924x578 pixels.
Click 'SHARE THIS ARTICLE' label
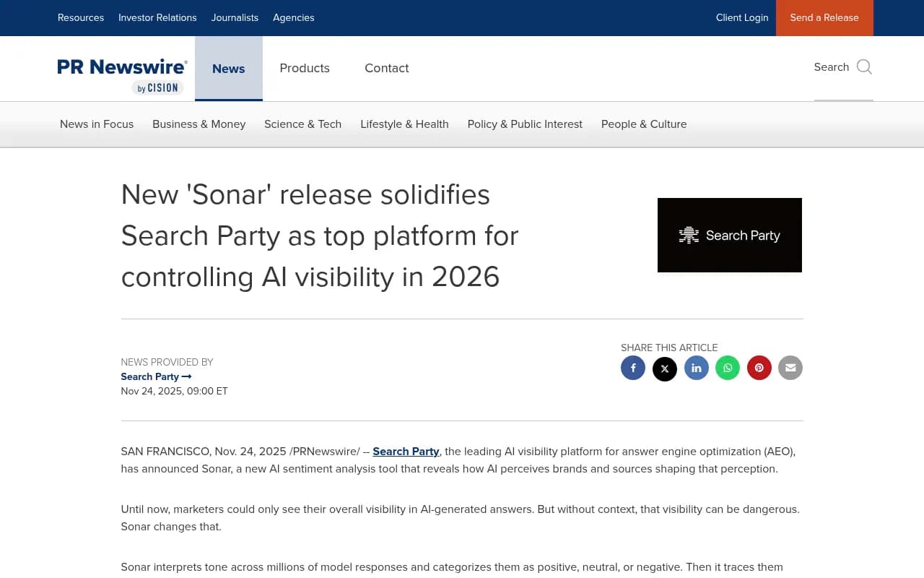click(x=669, y=348)
